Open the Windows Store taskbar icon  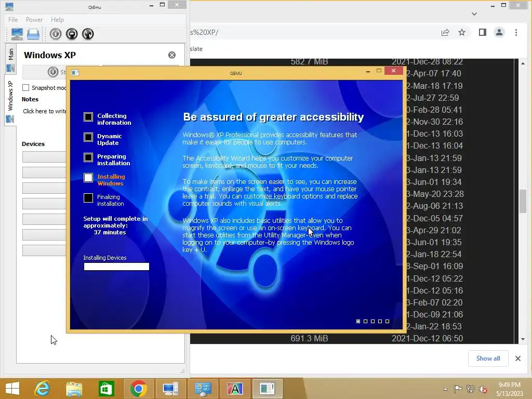(106, 389)
